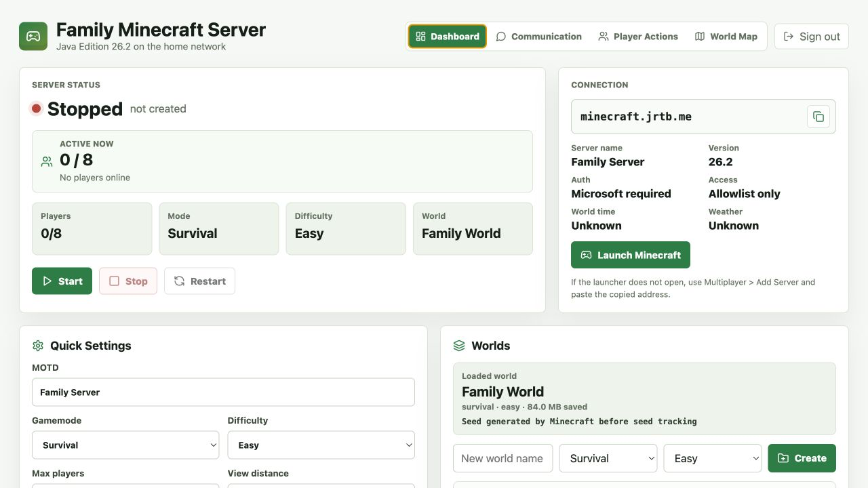The width and height of the screenshot is (868, 488).
Task: Click the 'Family Server' server name value
Action: (x=608, y=162)
